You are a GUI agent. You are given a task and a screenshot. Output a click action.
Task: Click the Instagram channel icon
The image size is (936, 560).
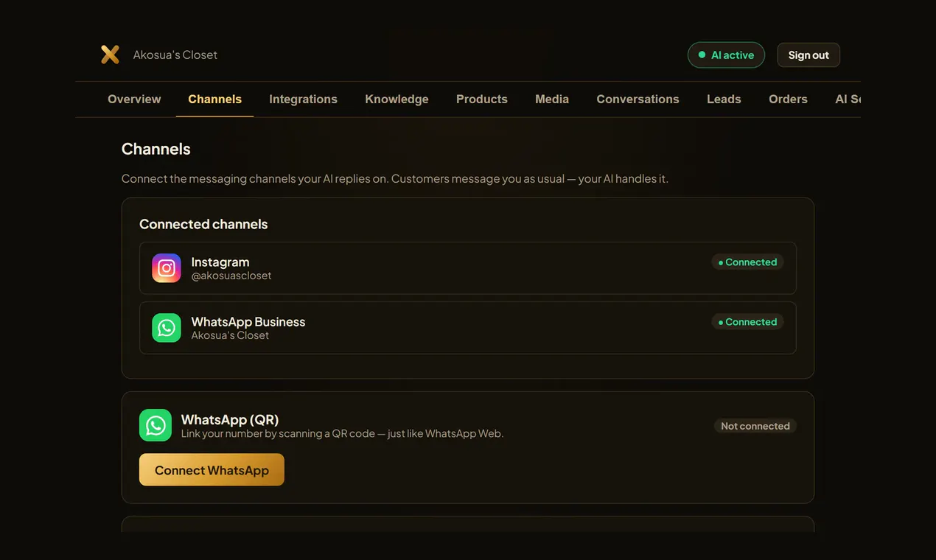(167, 268)
